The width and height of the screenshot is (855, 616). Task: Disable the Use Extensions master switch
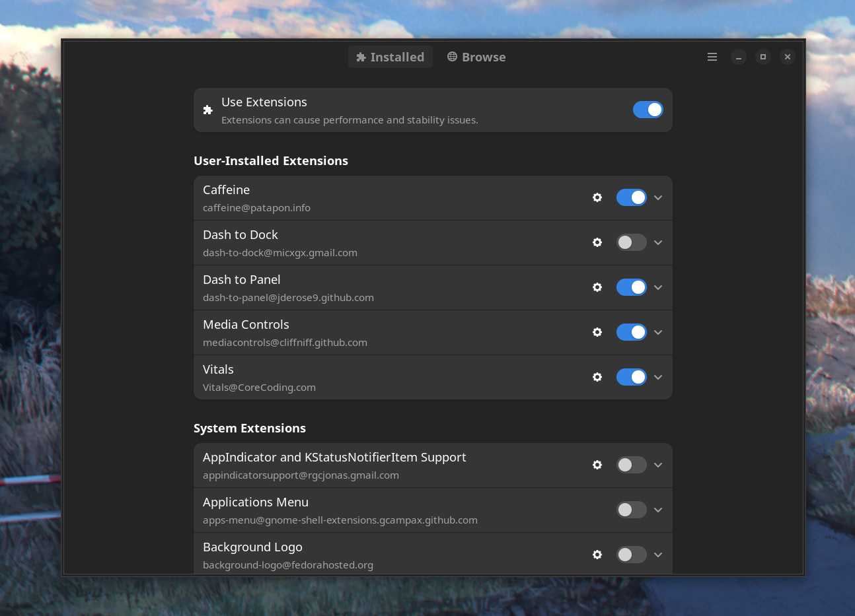(648, 110)
